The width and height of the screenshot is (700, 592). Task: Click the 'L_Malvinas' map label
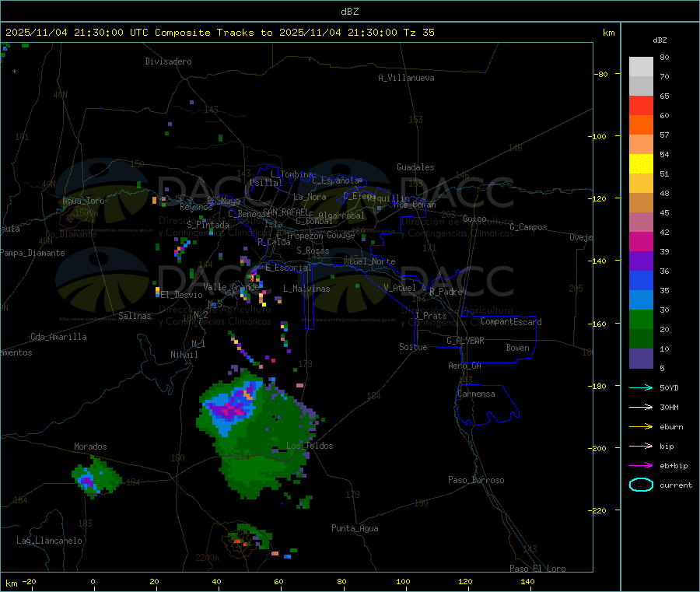click(x=306, y=289)
